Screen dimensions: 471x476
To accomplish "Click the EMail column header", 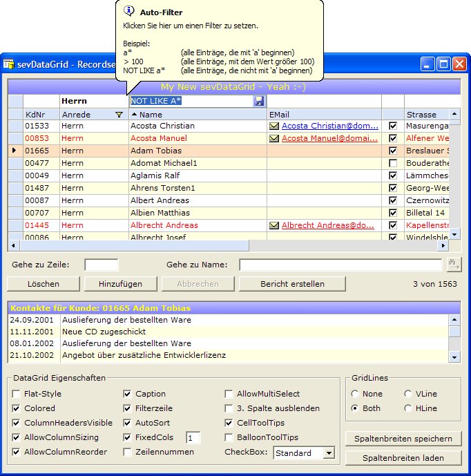I will coord(323,115).
